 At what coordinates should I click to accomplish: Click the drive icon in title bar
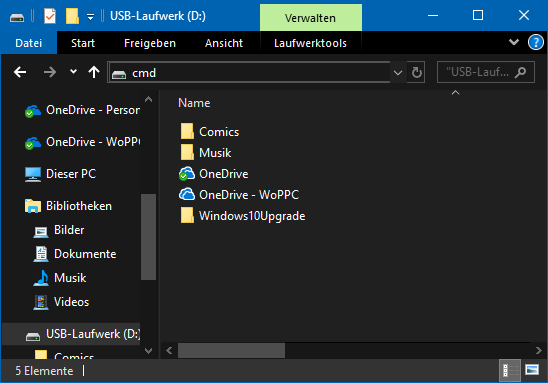[16, 16]
